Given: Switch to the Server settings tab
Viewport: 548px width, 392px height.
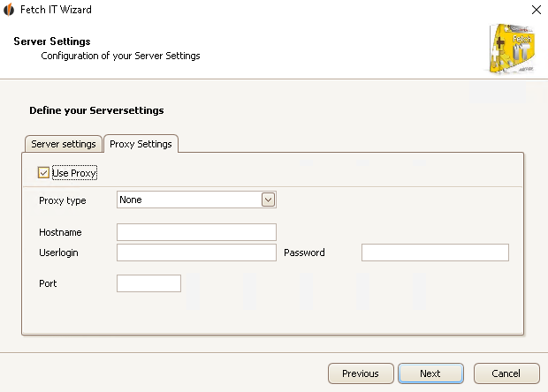Looking at the screenshot, I should click(x=64, y=144).
